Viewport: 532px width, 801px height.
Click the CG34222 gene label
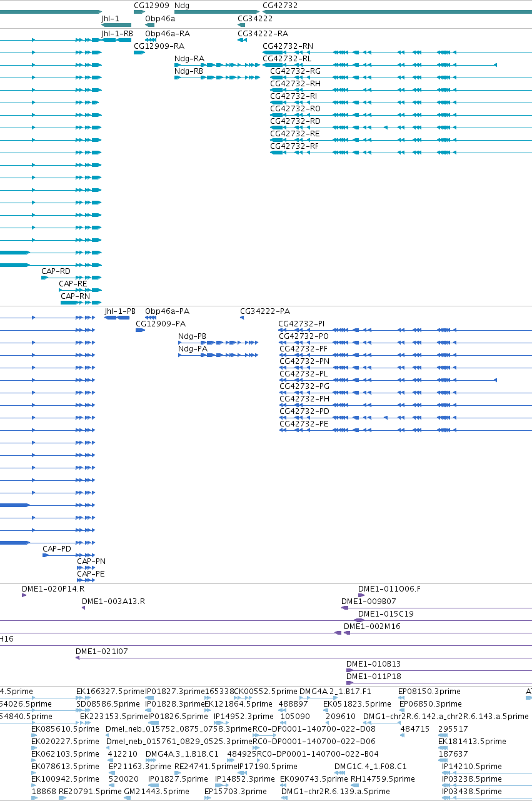coord(255,19)
